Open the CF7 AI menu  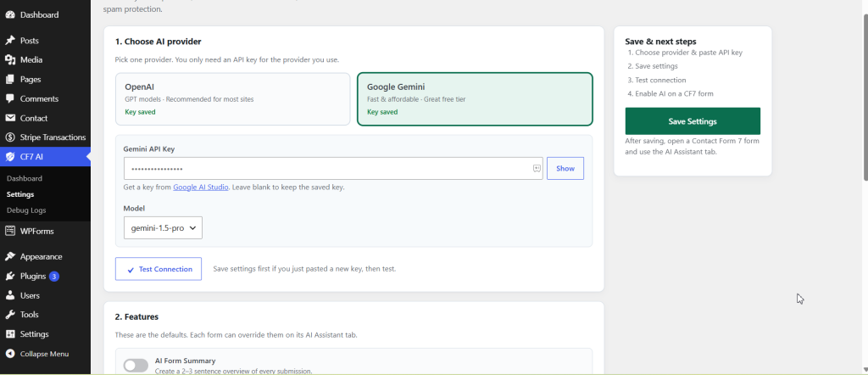[x=45, y=157]
